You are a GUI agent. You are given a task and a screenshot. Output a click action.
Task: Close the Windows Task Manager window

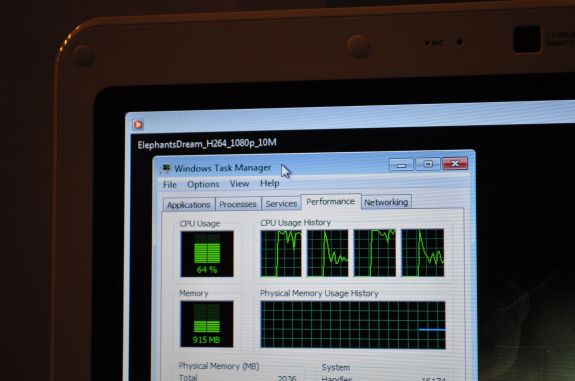point(455,163)
